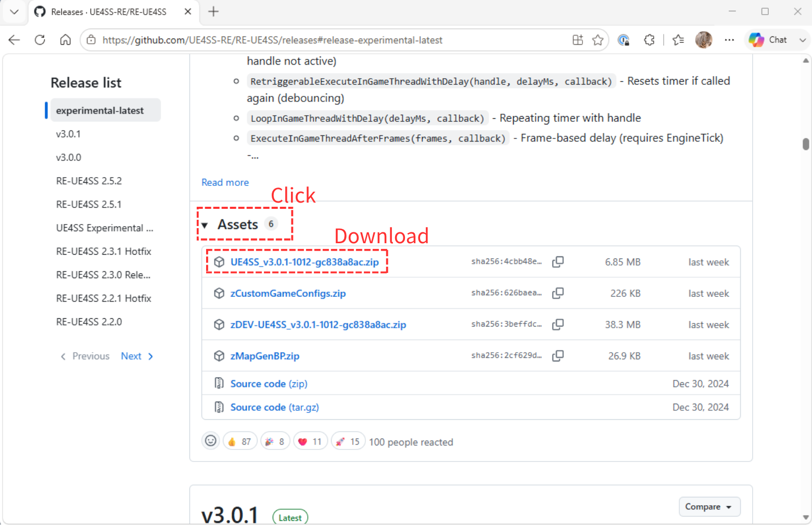
Task: Click file icon beside Source code (tar.gz)
Action: click(219, 407)
